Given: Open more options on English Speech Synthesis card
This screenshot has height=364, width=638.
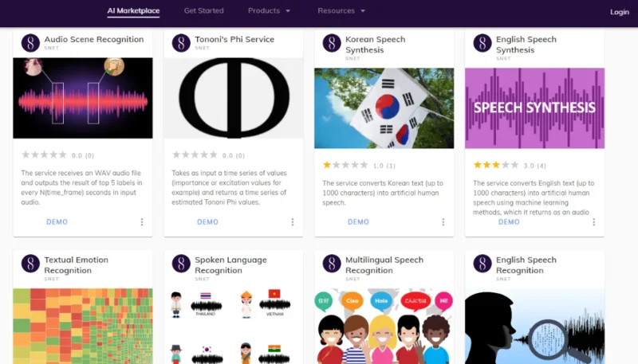Looking at the screenshot, I should pos(593,221).
